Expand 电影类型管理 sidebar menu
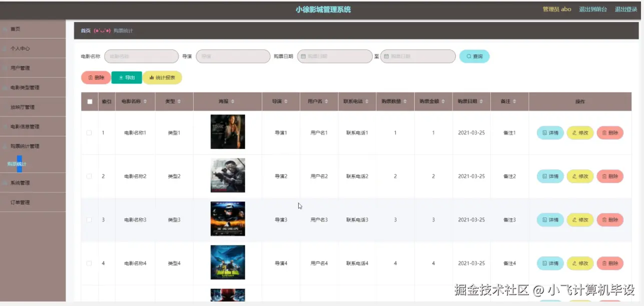Image resolution: width=644 pixels, height=306 pixels. (33, 87)
